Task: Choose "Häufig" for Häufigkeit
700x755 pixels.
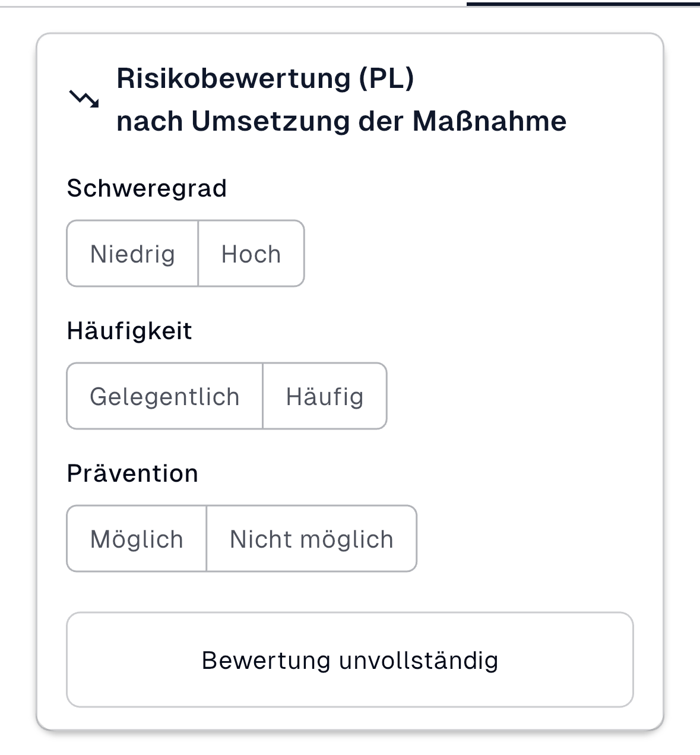Action: pos(325,396)
